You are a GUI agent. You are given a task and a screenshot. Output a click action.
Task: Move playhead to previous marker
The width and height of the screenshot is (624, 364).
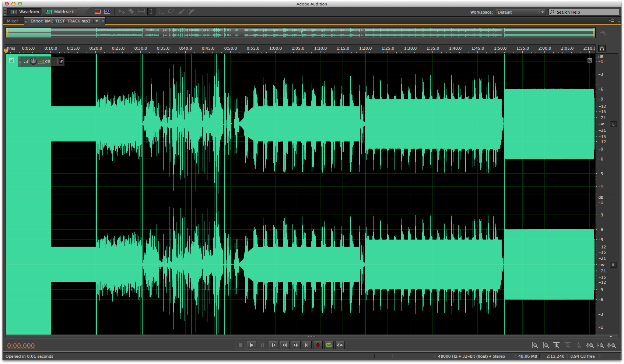click(274, 345)
